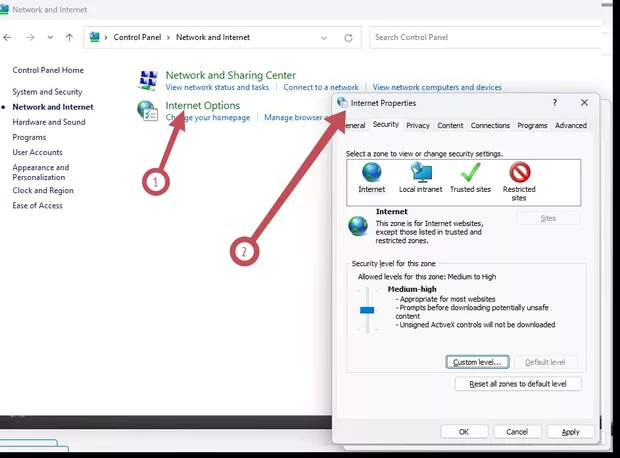Switch to the General tab
The height and width of the screenshot is (458, 620).
355,125
